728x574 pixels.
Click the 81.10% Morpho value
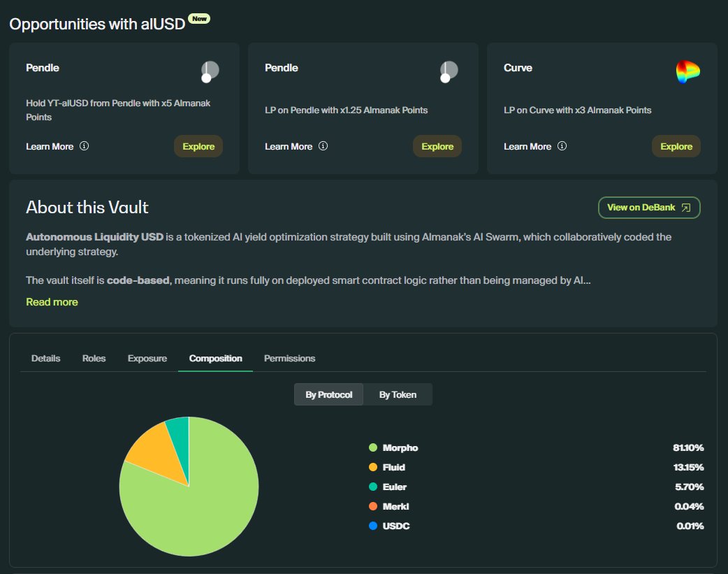pos(689,447)
